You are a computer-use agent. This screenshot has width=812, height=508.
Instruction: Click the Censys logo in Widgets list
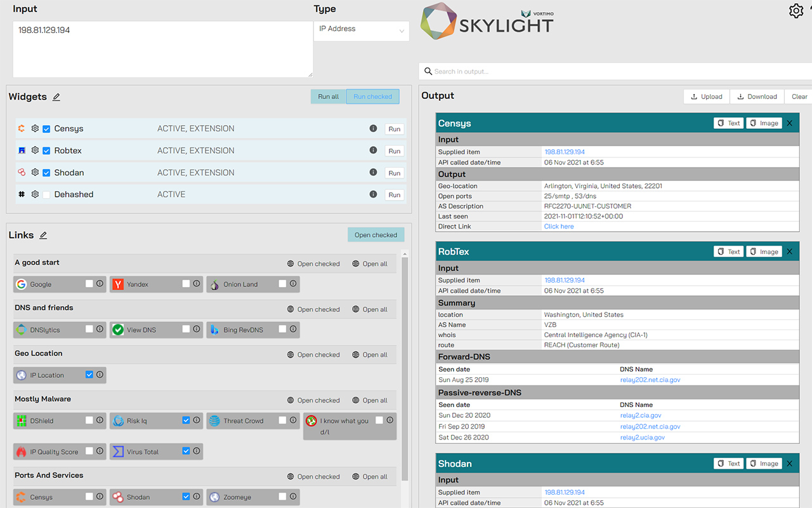(22, 129)
